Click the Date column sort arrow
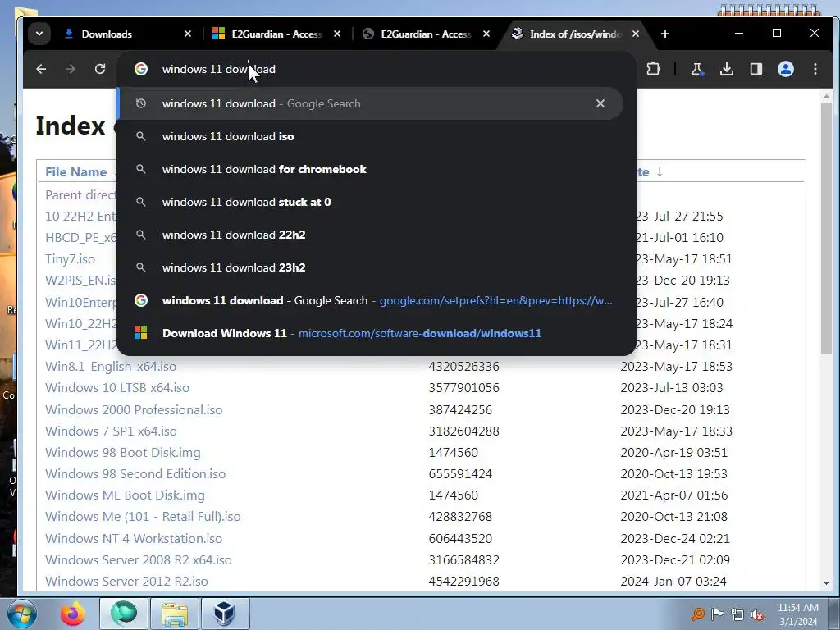 [660, 172]
